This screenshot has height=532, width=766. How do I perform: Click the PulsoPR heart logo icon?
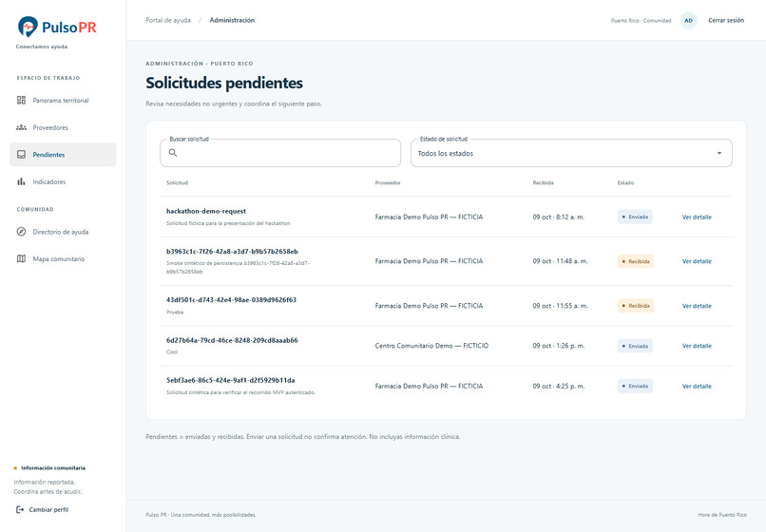tap(28, 27)
